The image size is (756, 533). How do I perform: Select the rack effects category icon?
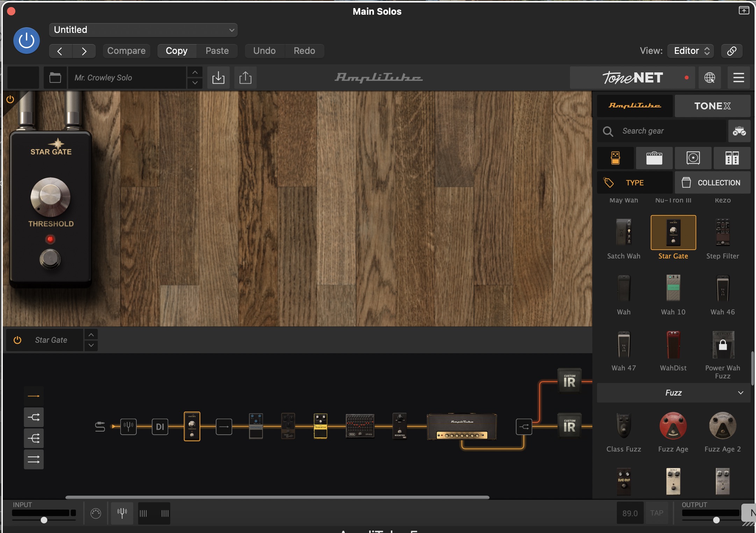(732, 158)
